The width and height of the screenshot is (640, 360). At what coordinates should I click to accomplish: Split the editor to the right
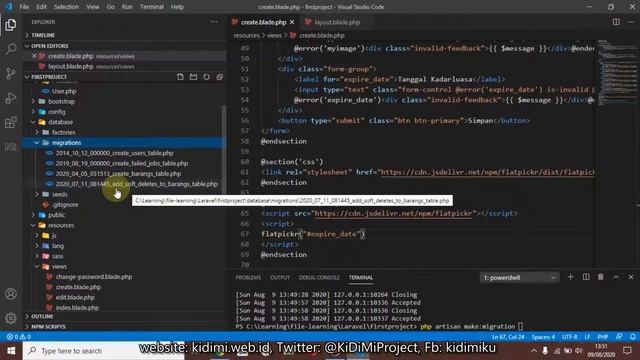pos(616,22)
